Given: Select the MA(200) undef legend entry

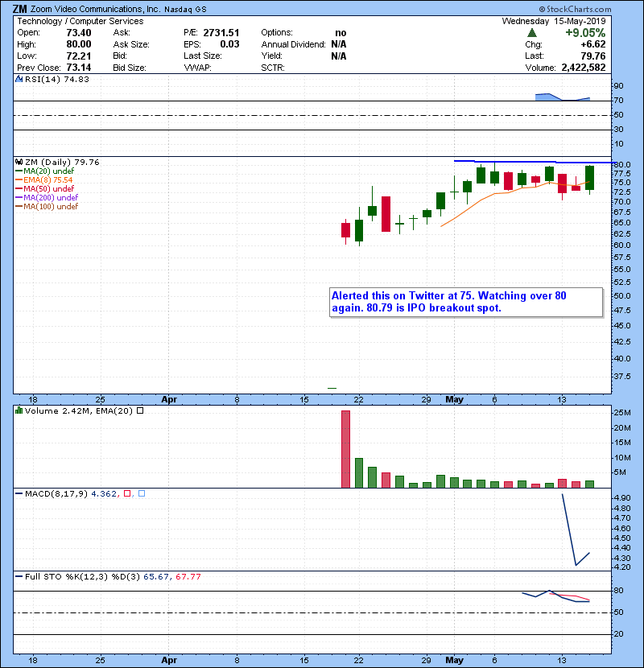Looking at the screenshot, I should (x=47, y=197).
